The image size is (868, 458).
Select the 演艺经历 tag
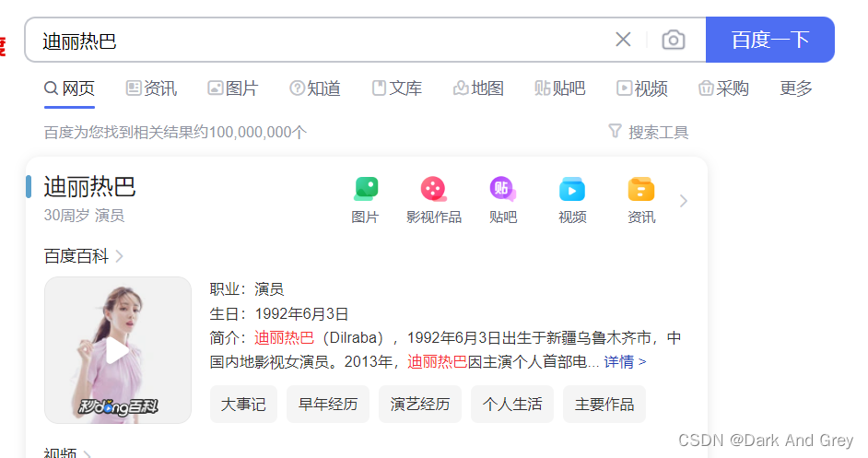(420, 405)
